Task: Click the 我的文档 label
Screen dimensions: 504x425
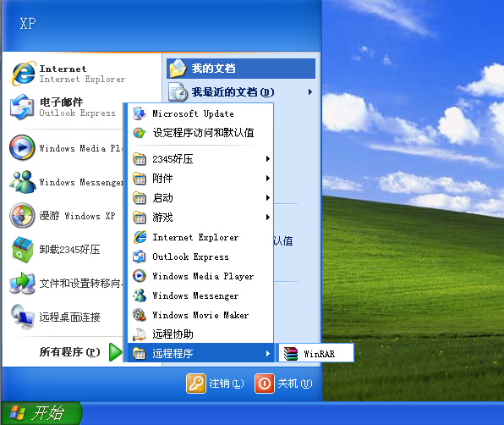Action: 213,69
